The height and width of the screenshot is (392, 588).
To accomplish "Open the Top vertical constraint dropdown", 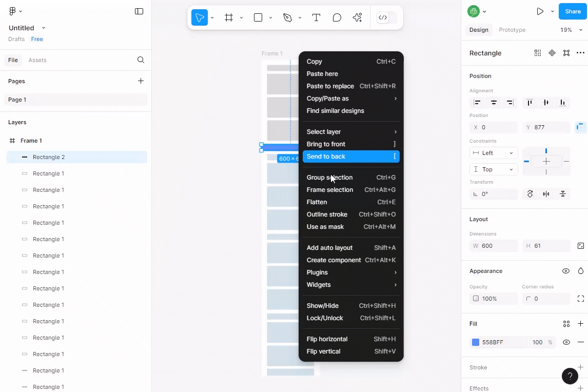I will click(494, 169).
